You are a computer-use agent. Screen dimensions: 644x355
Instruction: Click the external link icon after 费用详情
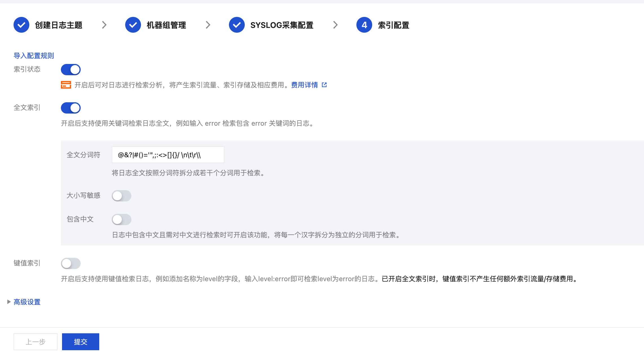[324, 85]
